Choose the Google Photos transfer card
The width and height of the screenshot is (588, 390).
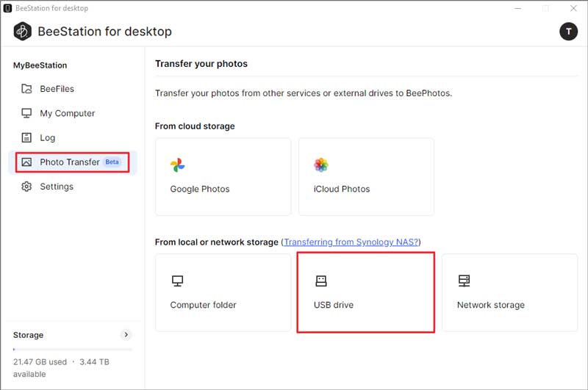[223, 177]
